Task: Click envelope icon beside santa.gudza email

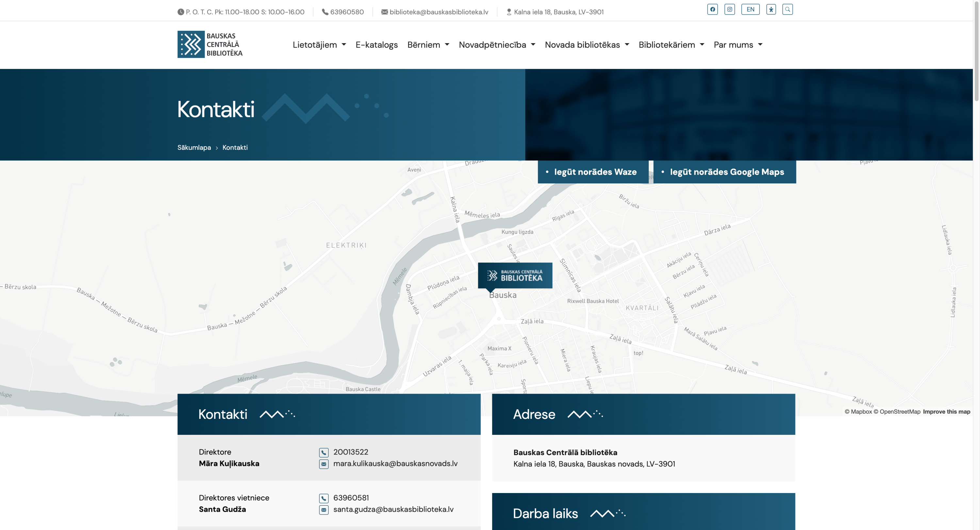Action: point(323,510)
